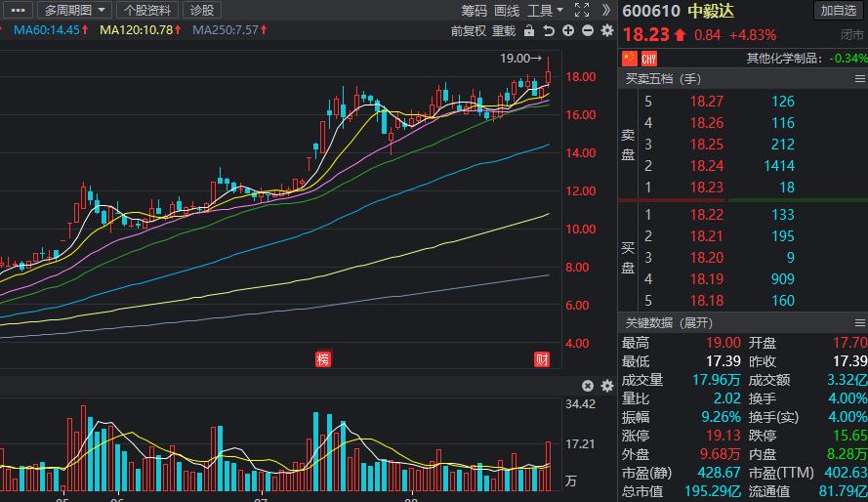Expand the 关键数据 (展开) section
The height and width of the screenshot is (502, 868).
click(x=670, y=322)
